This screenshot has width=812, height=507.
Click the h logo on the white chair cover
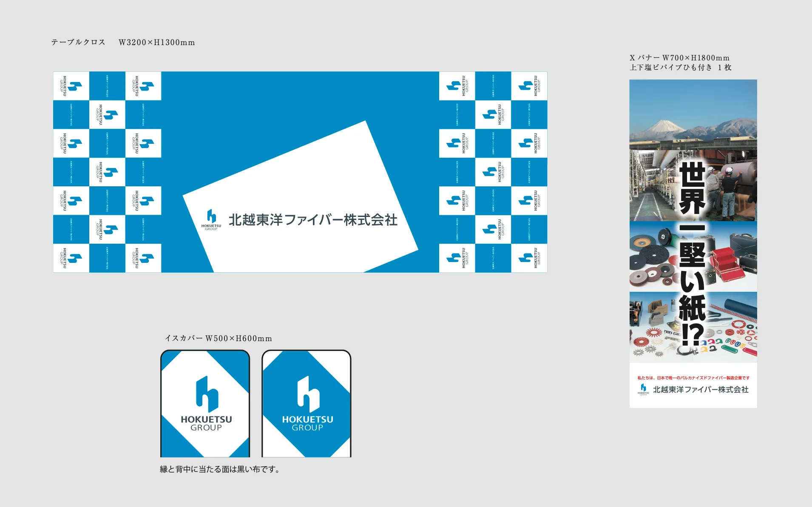207,394
